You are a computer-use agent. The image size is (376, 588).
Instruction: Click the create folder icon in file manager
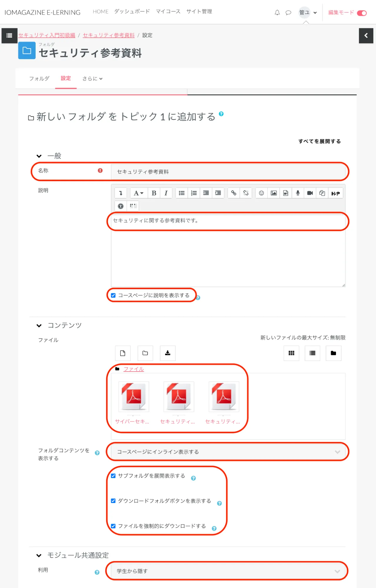tap(145, 353)
